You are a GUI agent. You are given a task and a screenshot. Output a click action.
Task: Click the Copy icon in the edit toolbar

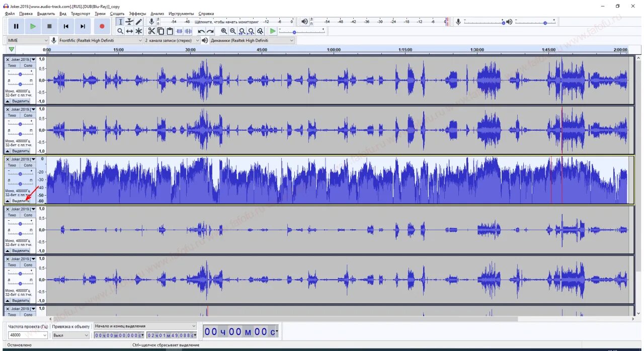(161, 31)
